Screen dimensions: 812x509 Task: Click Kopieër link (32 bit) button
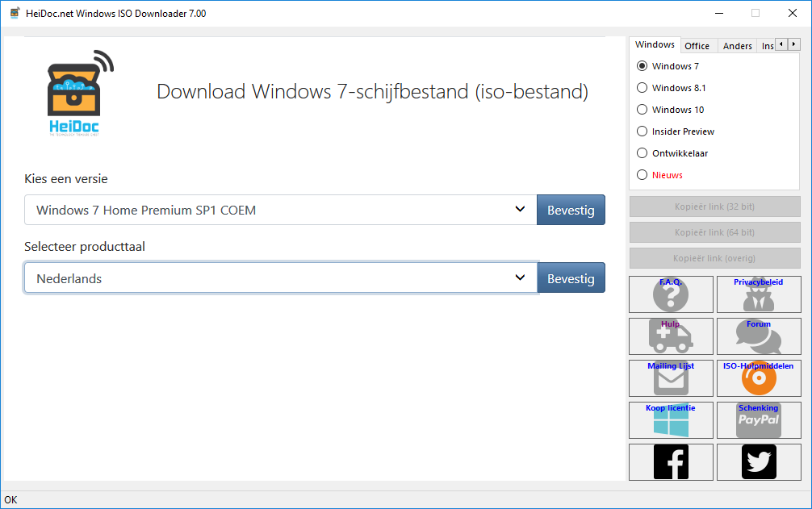coord(714,207)
